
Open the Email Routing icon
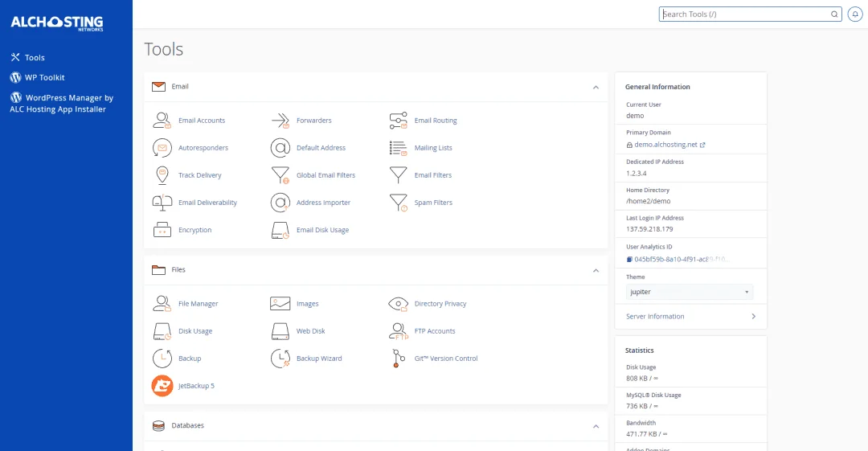398,121
